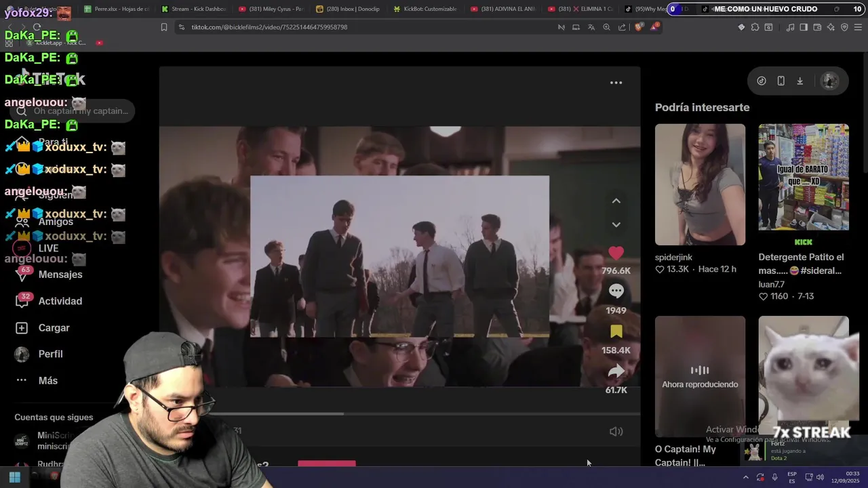
Task: Save the video with the bookmark icon
Action: (616, 331)
